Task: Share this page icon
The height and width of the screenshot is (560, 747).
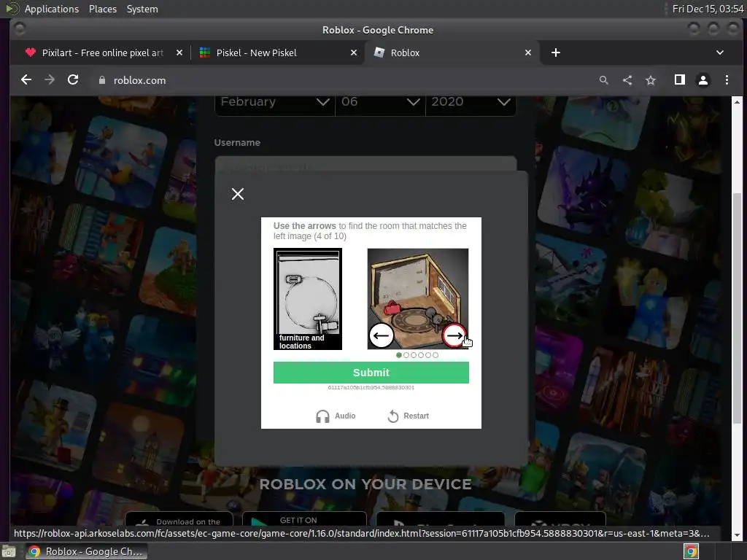Action: pos(627,80)
